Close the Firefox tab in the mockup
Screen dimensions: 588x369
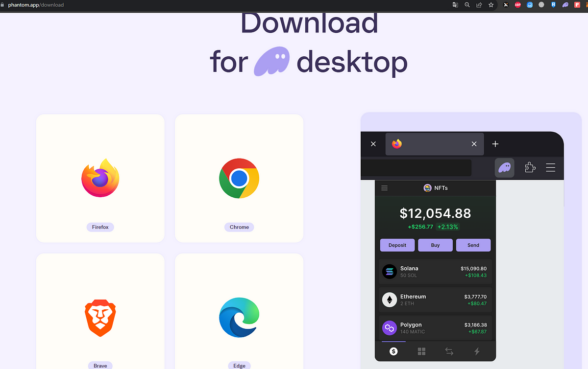point(474,144)
